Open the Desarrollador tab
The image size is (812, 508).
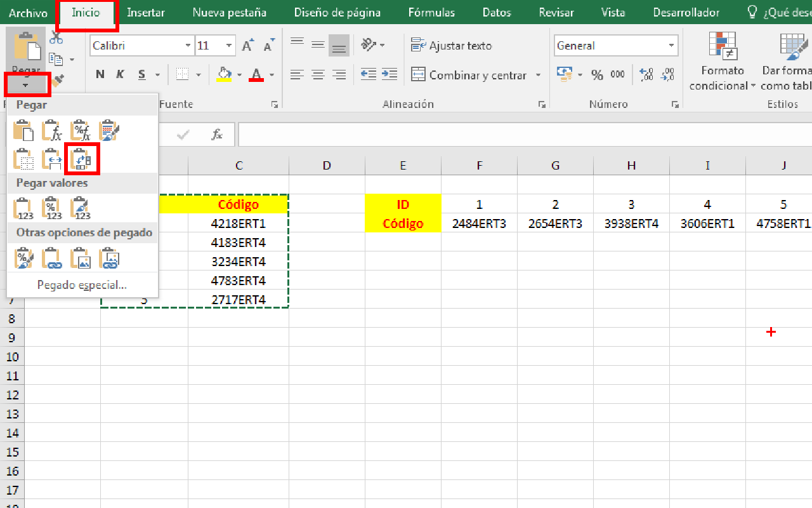coord(686,12)
